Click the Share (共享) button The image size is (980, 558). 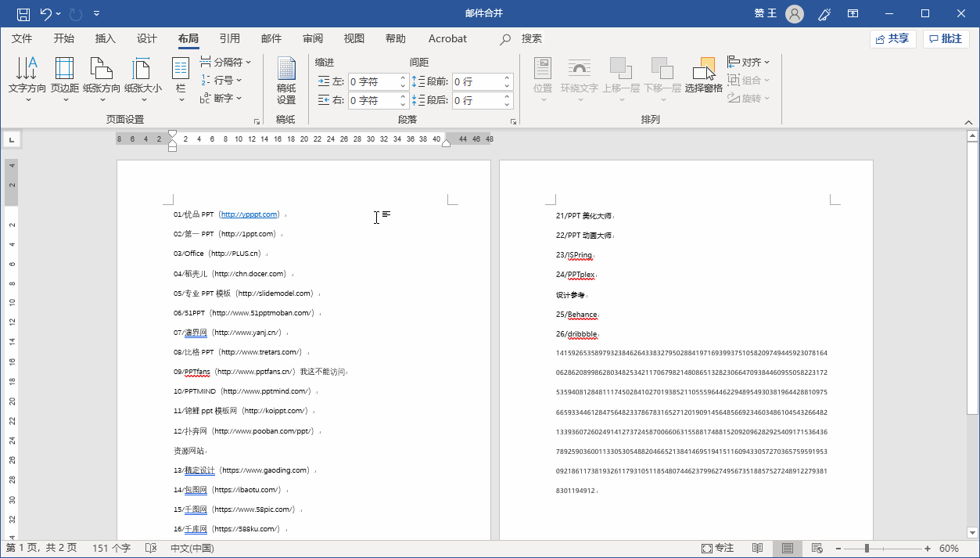tap(892, 38)
